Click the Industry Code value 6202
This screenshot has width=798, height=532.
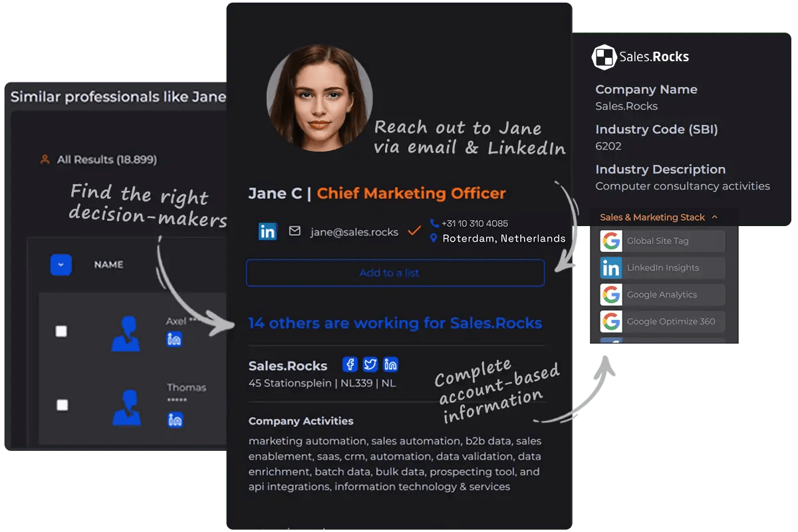coord(608,146)
